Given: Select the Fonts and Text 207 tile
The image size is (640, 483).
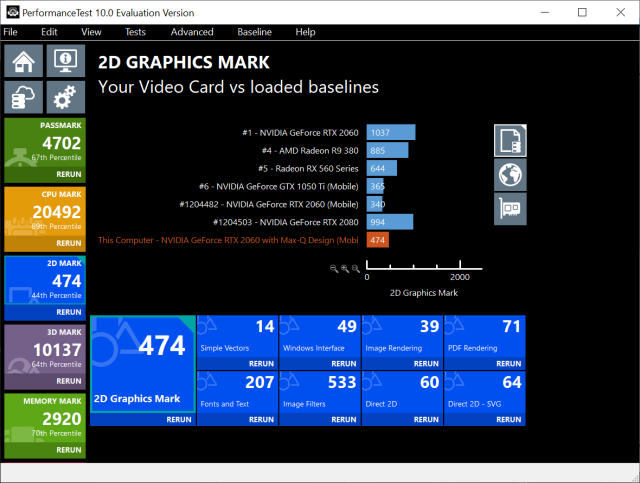Looking at the screenshot, I should click(238, 392).
